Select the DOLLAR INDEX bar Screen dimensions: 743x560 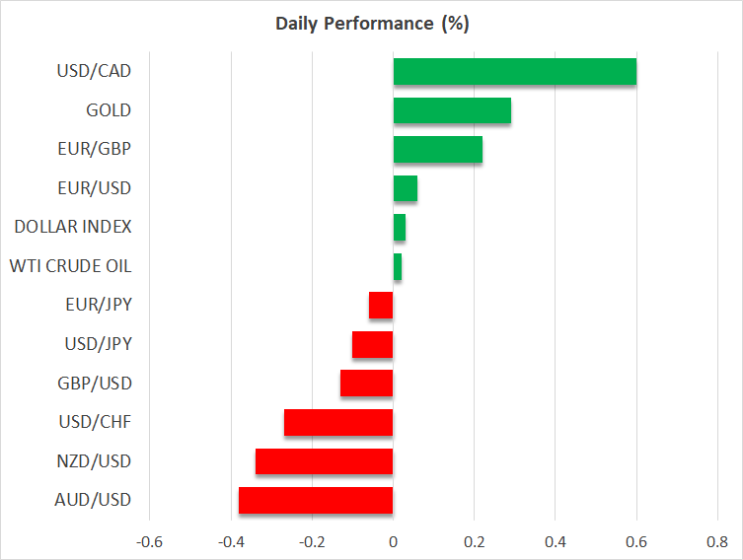tap(400, 227)
